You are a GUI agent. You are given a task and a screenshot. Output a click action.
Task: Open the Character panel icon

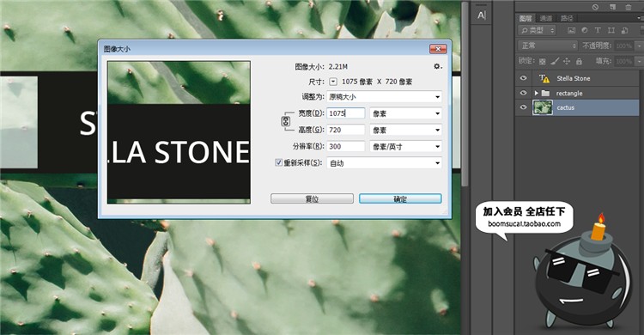pyautogui.click(x=482, y=15)
